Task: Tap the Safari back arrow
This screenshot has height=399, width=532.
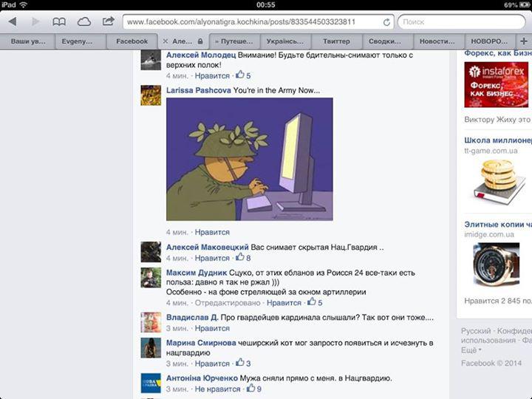Action: click(x=13, y=21)
